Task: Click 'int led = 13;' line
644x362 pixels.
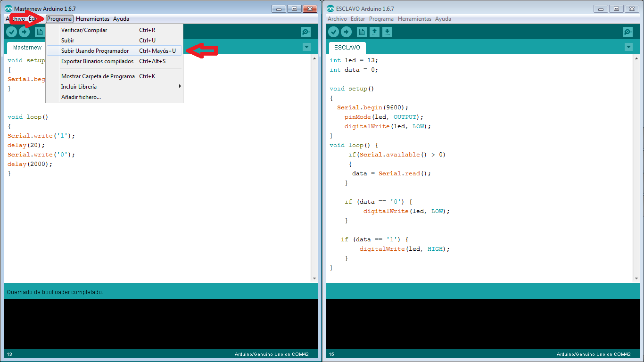Action: 354,60
